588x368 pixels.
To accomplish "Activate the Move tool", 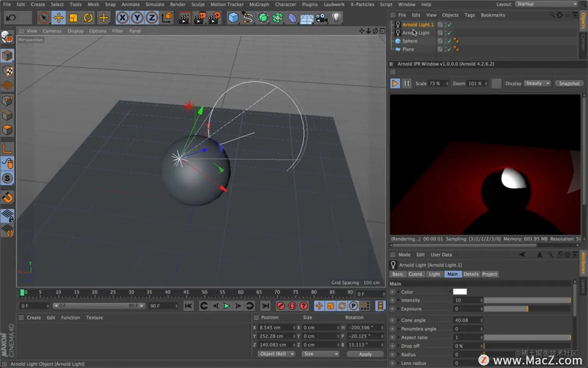I will pos(59,18).
